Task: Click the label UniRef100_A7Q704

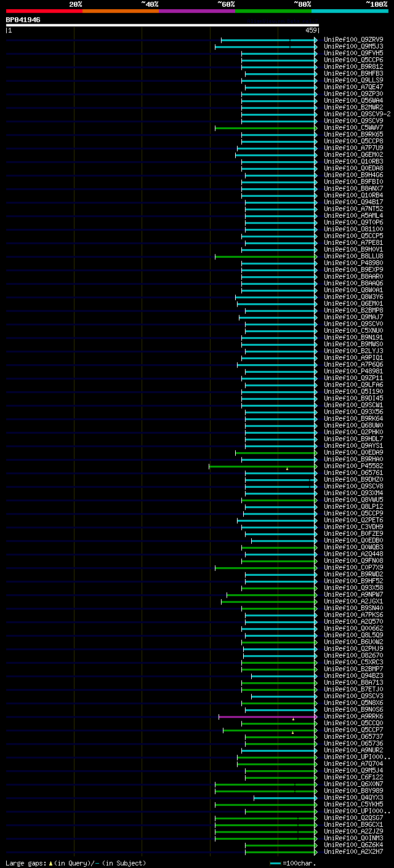Action: pyautogui.click(x=353, y=763)
